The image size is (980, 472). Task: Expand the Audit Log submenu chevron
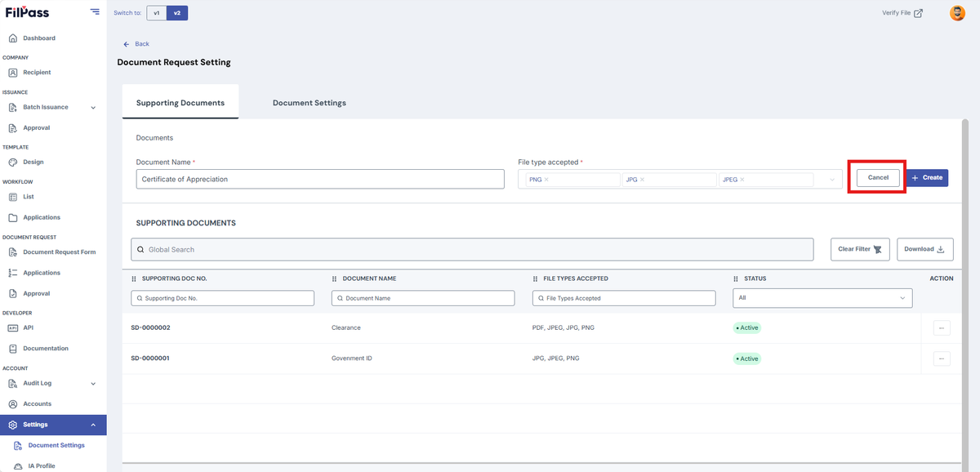click(93, 384)
